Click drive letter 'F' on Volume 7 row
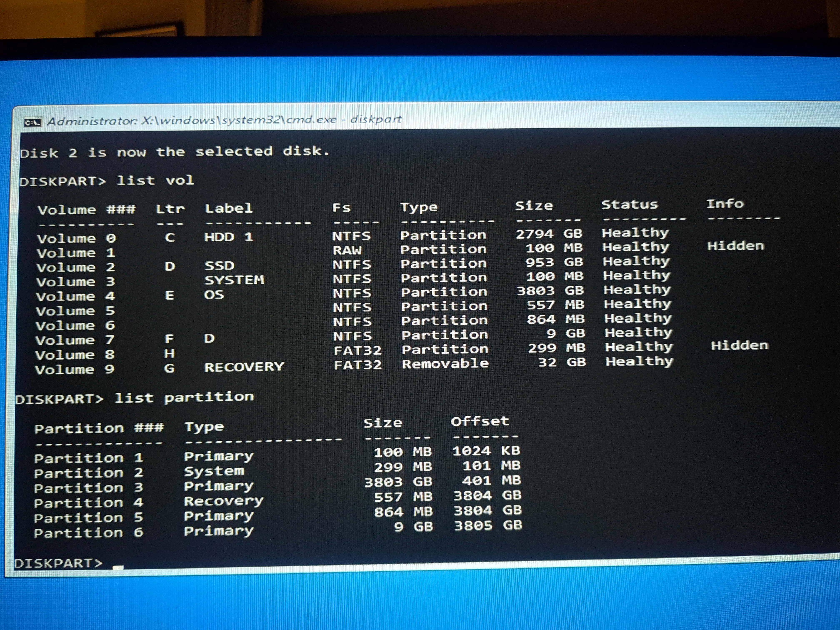 click(169, 338)
